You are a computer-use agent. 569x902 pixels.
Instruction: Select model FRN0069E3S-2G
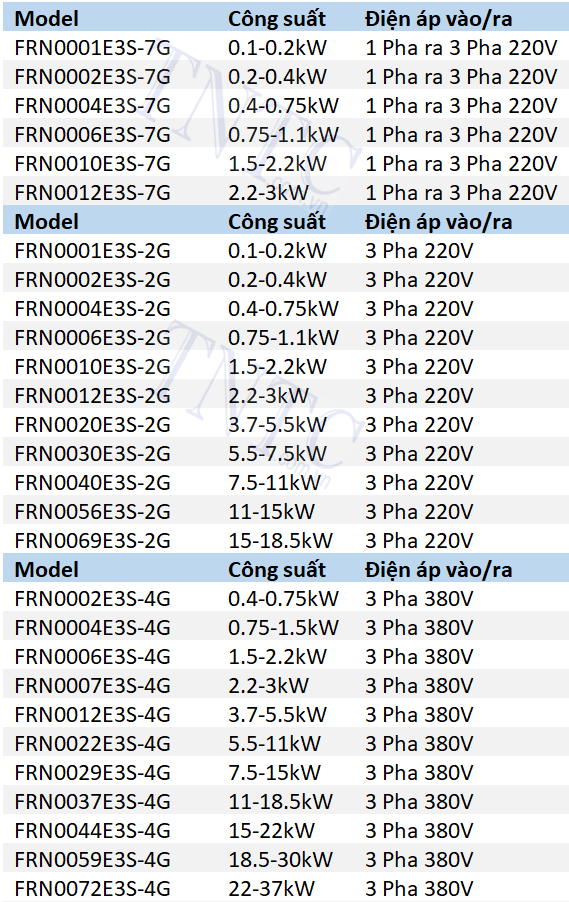[x=93, y=541]
